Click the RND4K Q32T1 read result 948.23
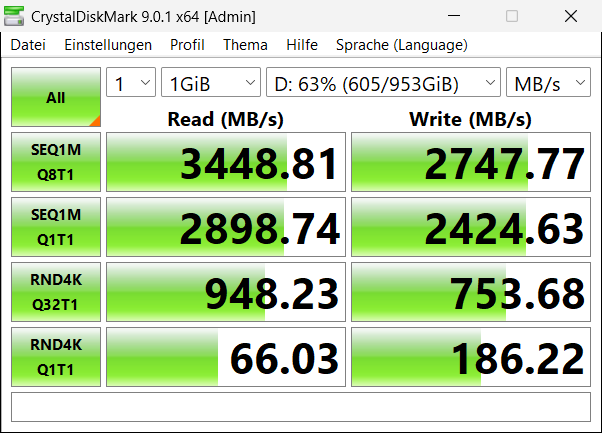 tap(226, 292)
